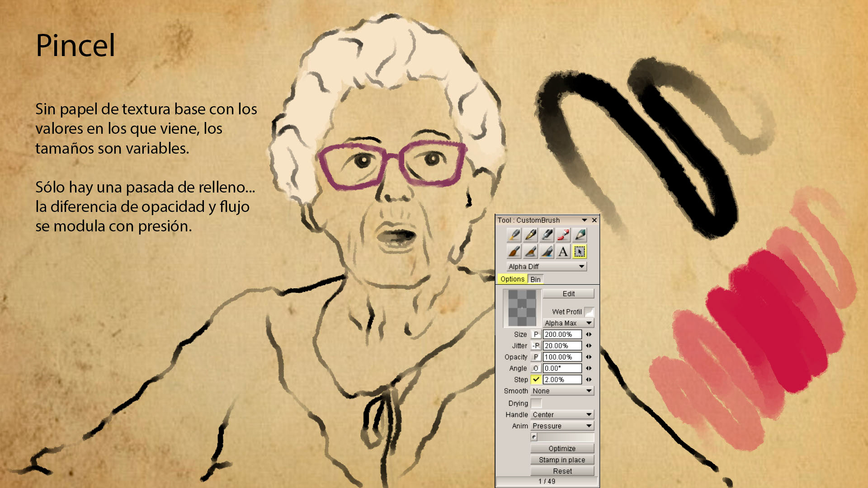Open the Wet Profil curve swatch
This screenshot has height=488, width=868.
pyautogui.click(x=589, y=312)
